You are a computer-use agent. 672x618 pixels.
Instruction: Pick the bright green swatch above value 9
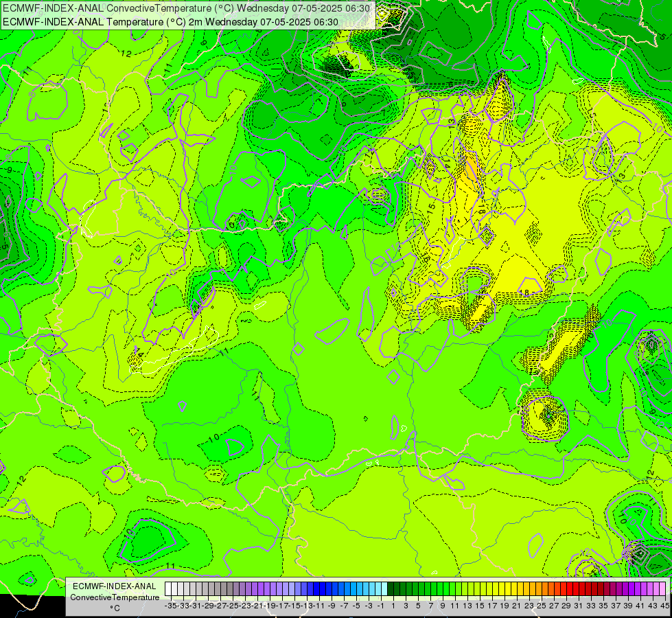[x=440, y=589]
